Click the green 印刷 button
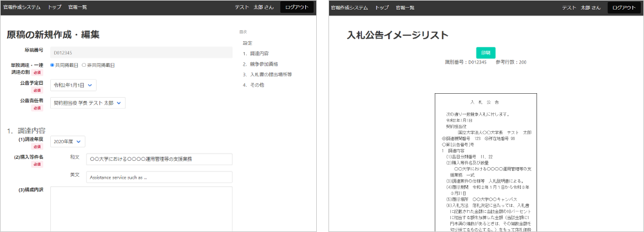The height and width of the screenshot is (232, 644). coord(486,53)
